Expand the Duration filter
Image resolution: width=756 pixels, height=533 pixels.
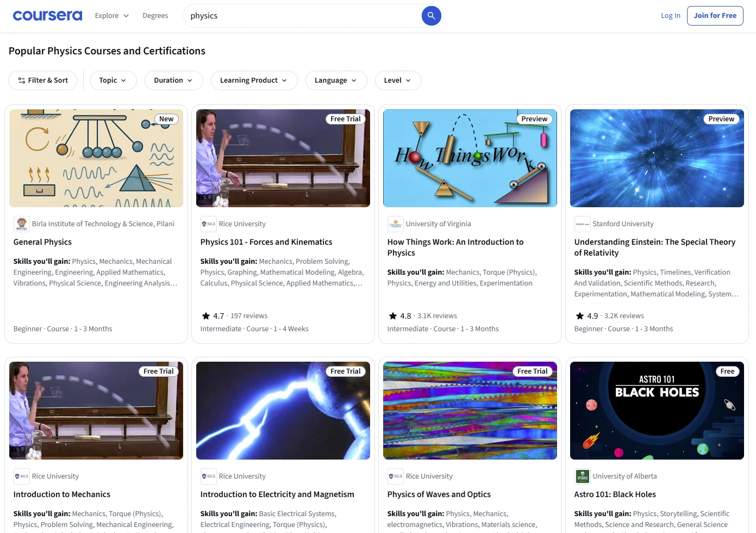pos(173,80)
